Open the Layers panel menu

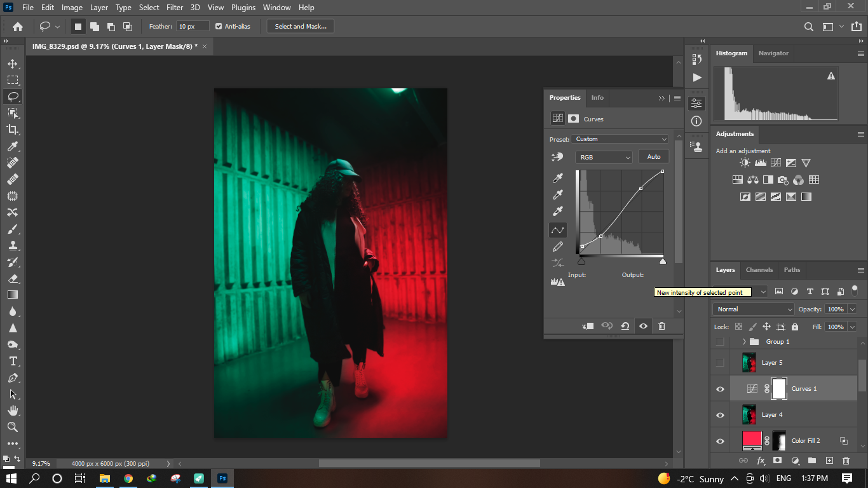861,270
